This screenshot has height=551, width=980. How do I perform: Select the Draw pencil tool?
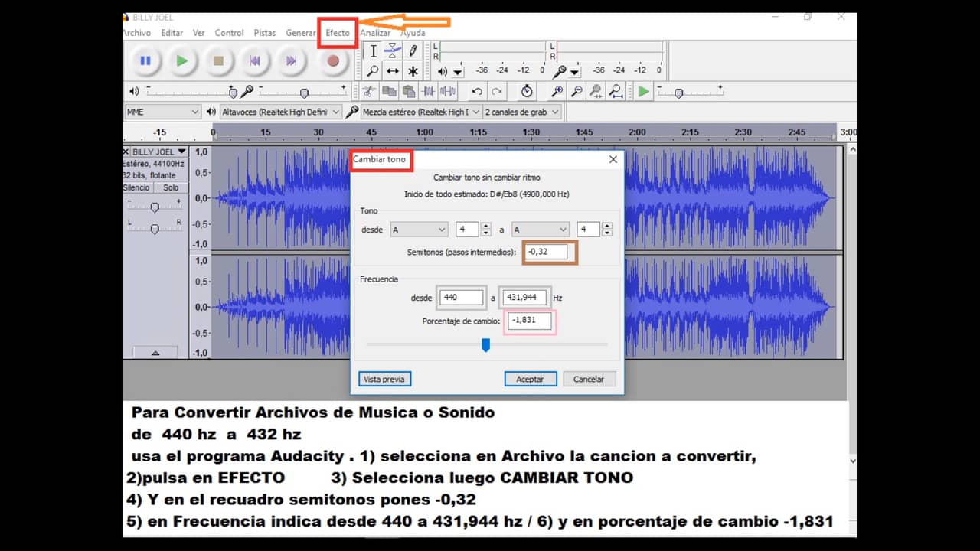click(413, 51)
